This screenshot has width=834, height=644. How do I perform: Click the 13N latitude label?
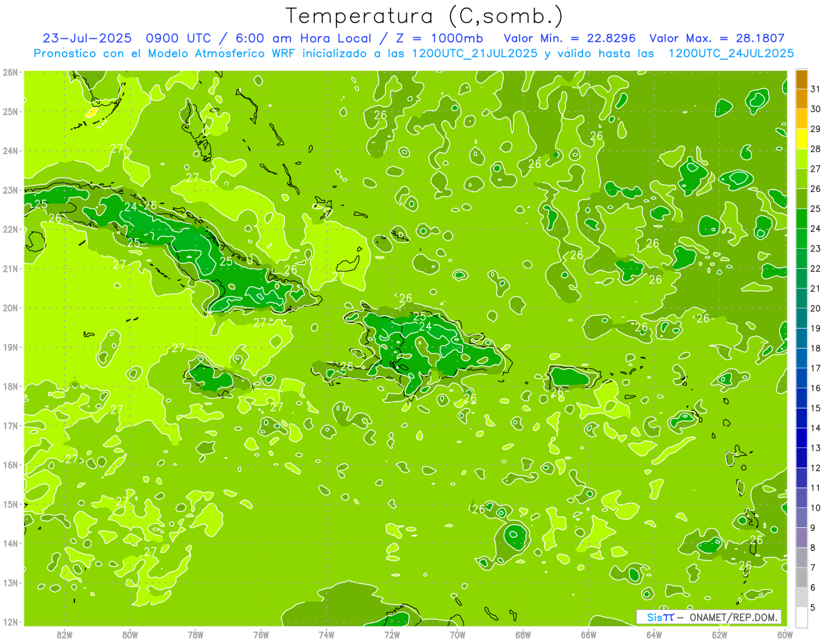tap(10, 582)
